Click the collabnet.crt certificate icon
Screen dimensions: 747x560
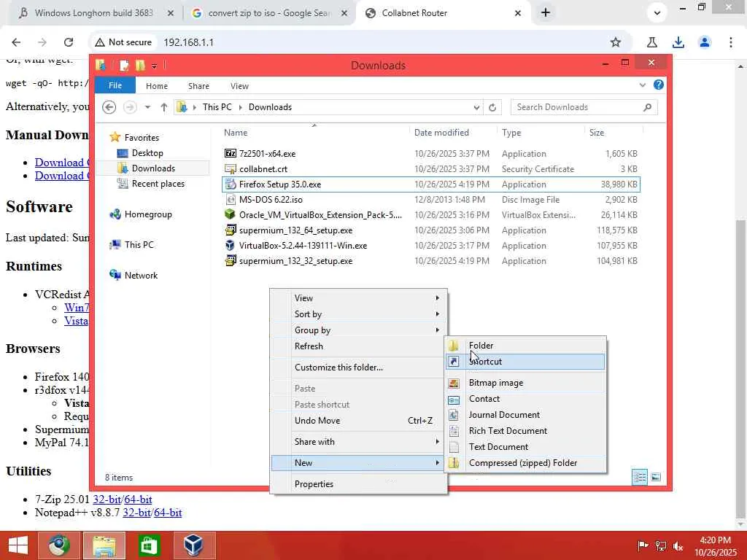pos(230,169)
